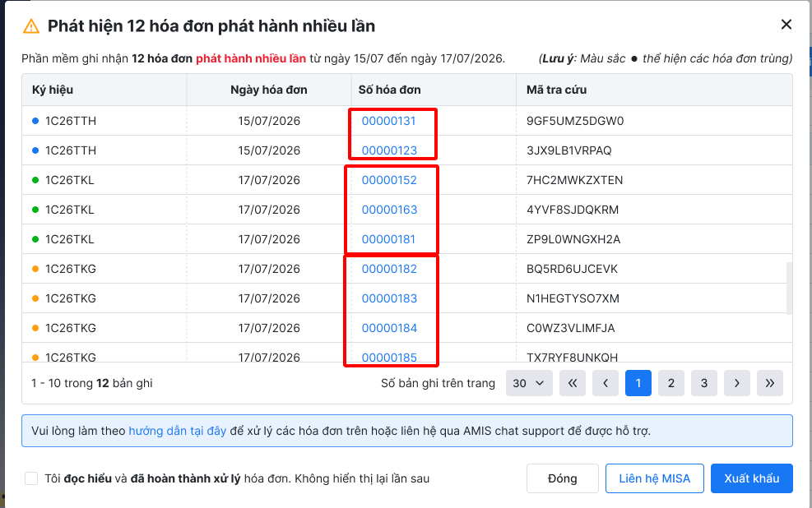Open invoice number 00000131

[388, 121]
